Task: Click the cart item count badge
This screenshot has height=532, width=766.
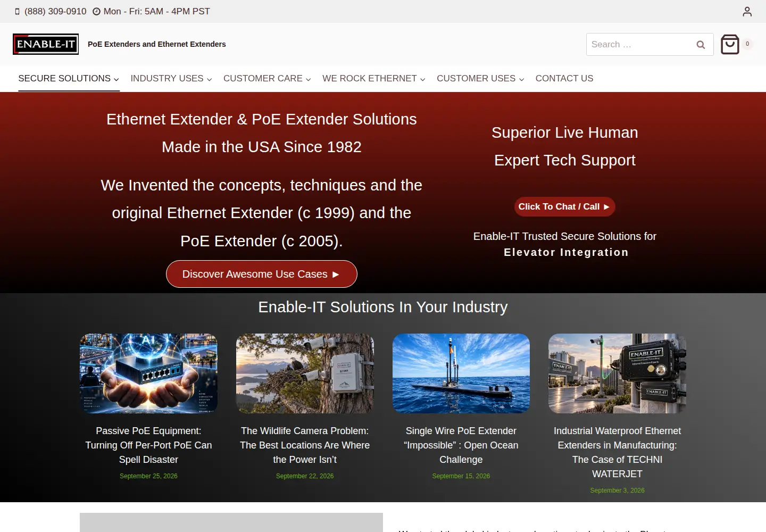Action: [x=747, y=44]
